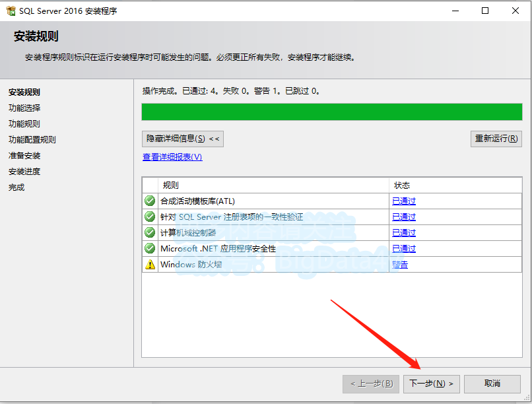Click the 计算机域控制器 rule text
This screenshot has width=532, height=404.
pos(188,233)
